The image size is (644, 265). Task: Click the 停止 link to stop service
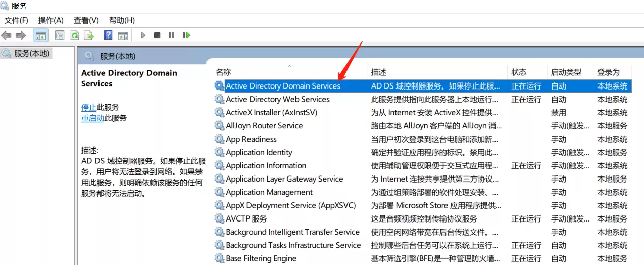pyautogui.click(x=88, y=107)
